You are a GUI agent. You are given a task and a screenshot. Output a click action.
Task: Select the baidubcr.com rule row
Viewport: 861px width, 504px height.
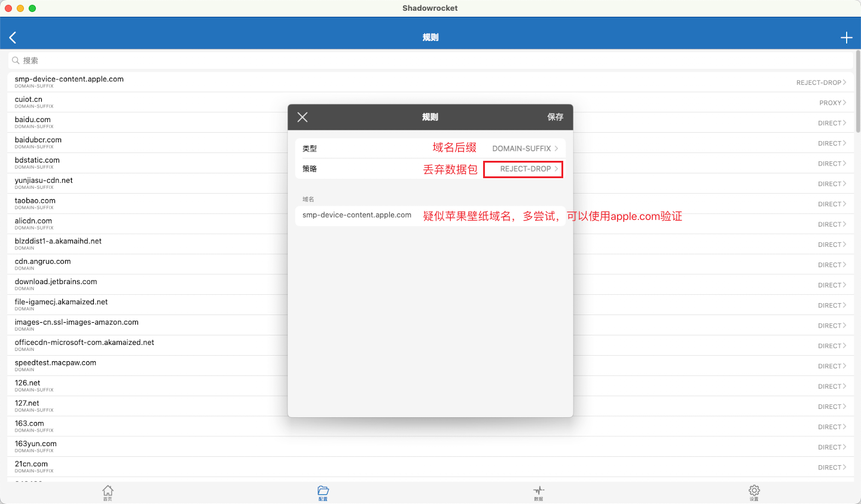(x=430, y=143)
